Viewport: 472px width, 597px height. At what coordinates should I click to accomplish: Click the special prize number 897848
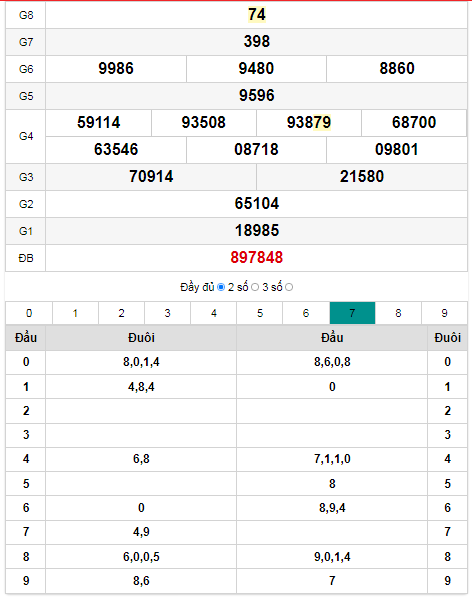tap(257, 257)
